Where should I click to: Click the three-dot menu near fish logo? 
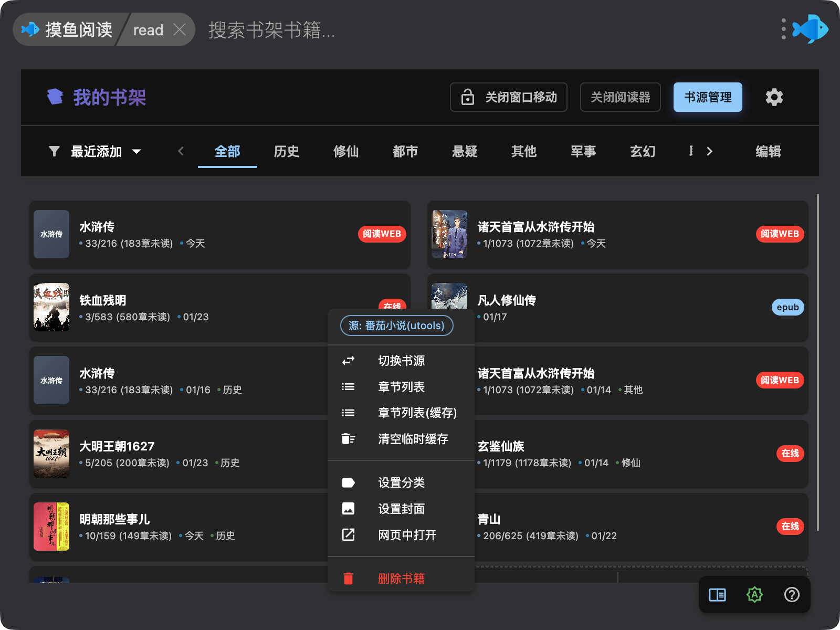tap(783, 29)
